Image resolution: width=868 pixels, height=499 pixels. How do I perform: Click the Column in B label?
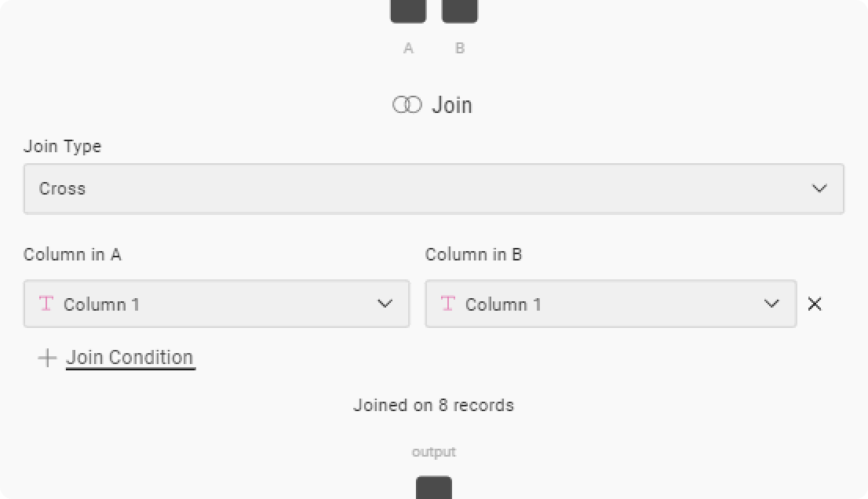pos(474,254)
